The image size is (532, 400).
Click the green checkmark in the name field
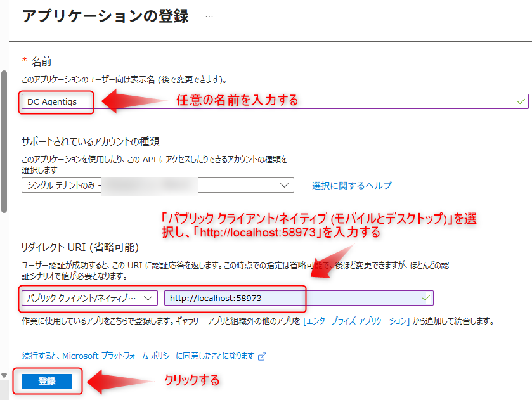521,101
